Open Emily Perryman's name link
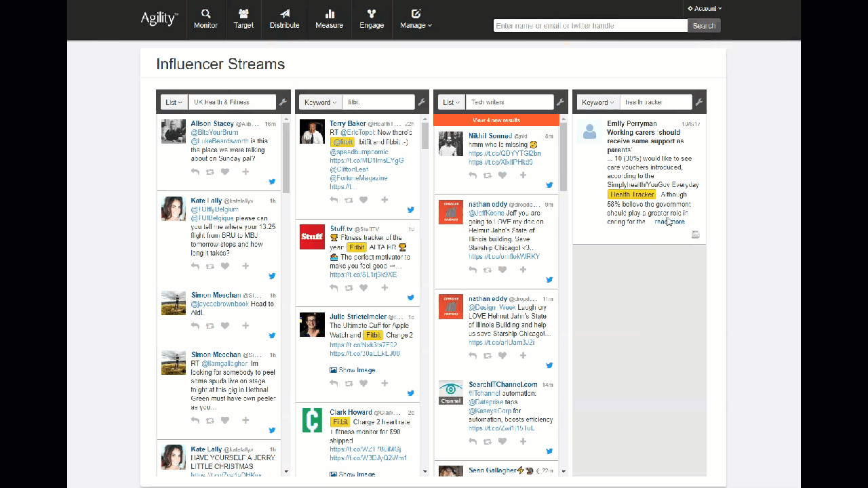 632,124
